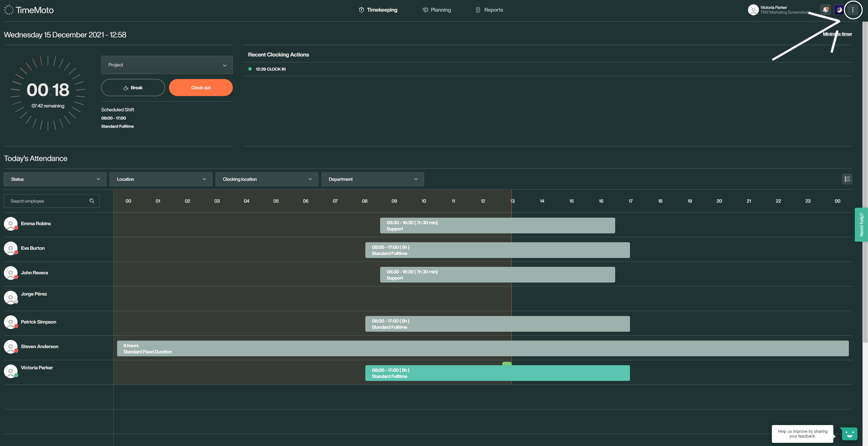868x446 pixels.
Task: Click the hour 08 timeline label
Action: coord(365,201)
